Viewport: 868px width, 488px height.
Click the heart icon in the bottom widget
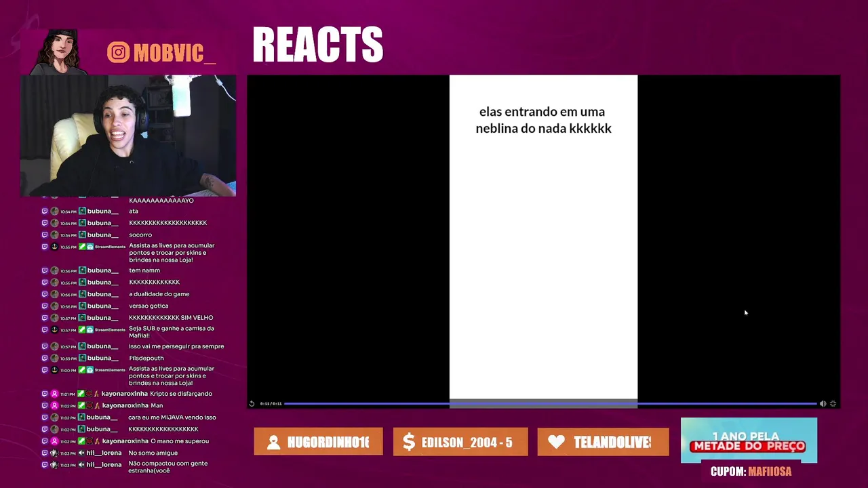coord(556,442)
